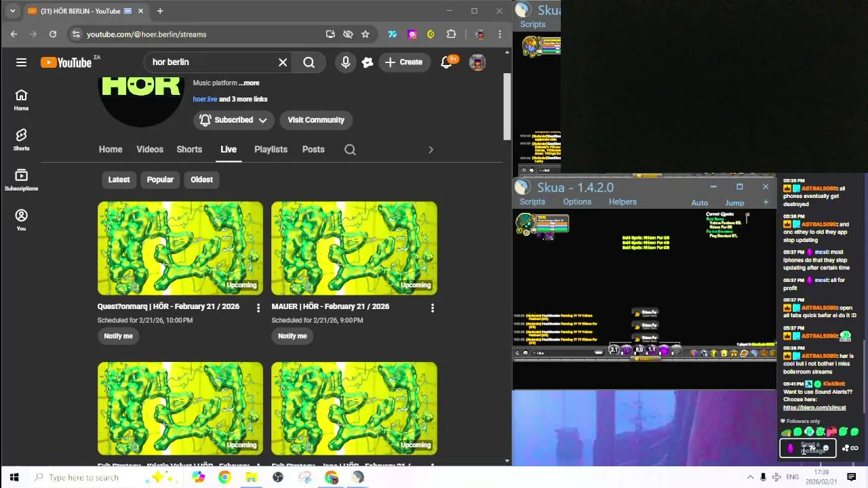Show more channel tabs with the right arrow
The width and height of the screenshot is (868, 488).
431,149
